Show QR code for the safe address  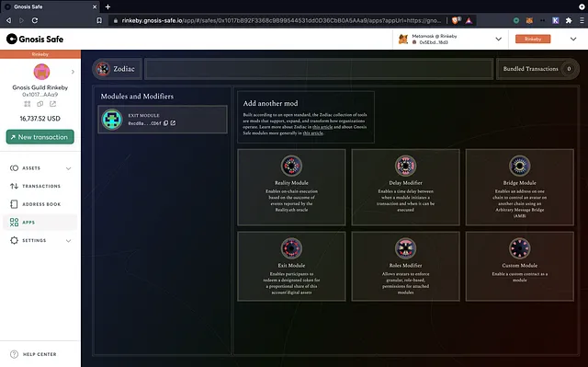click(28, 104)
